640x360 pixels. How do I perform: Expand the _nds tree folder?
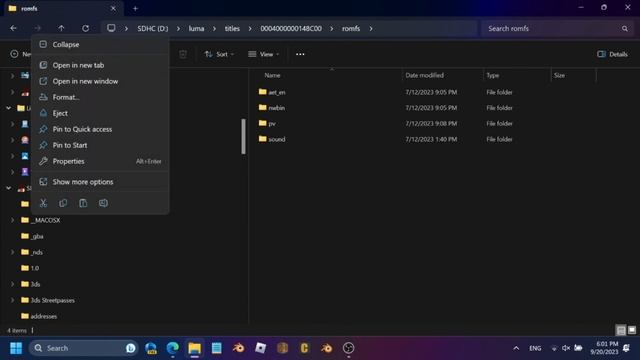pyautogui.click(x=12, y=252)
